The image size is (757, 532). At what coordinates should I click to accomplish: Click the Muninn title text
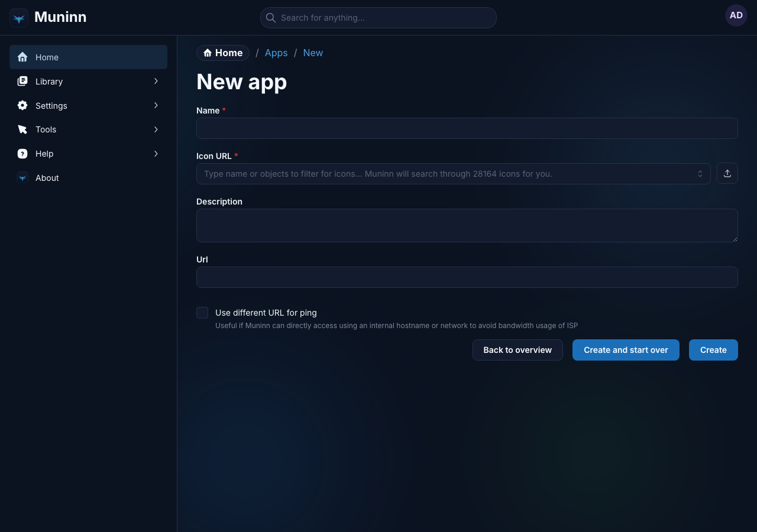tap(60, 17)
